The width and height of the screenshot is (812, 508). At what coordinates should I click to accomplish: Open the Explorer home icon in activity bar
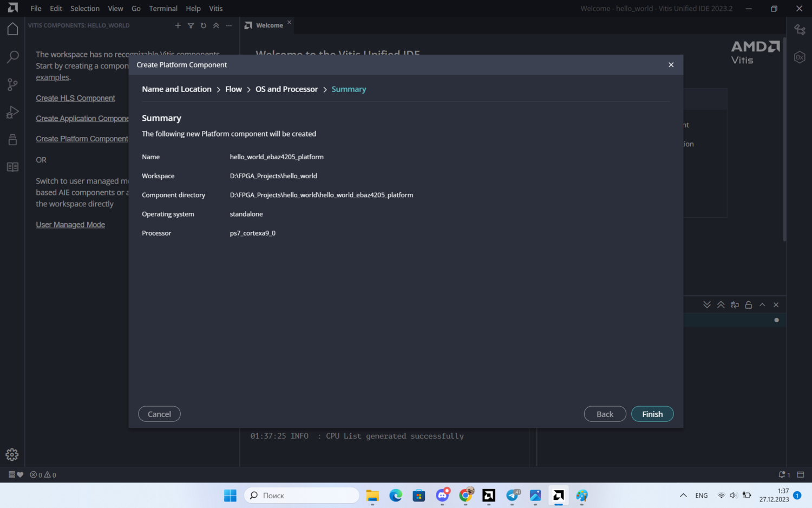click(x=12, y=29)
